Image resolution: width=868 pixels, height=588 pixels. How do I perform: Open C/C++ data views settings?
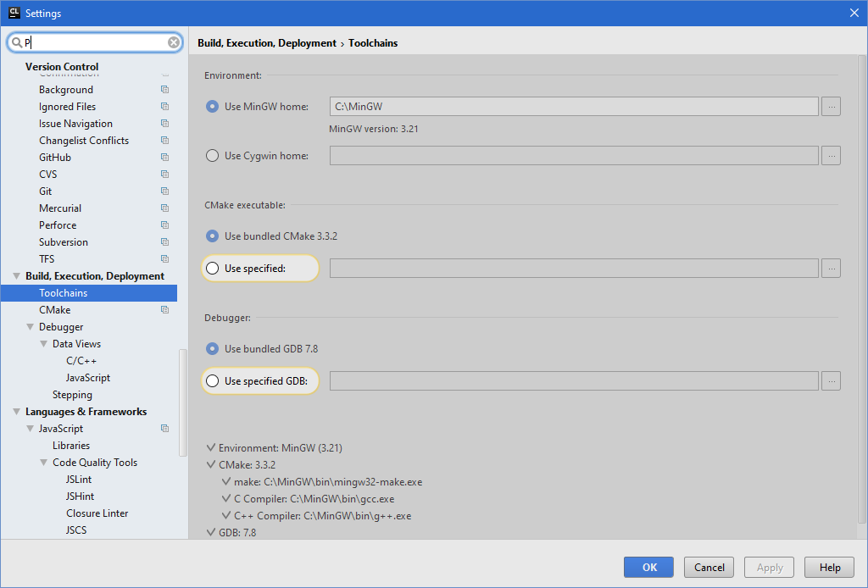(81, 361)
